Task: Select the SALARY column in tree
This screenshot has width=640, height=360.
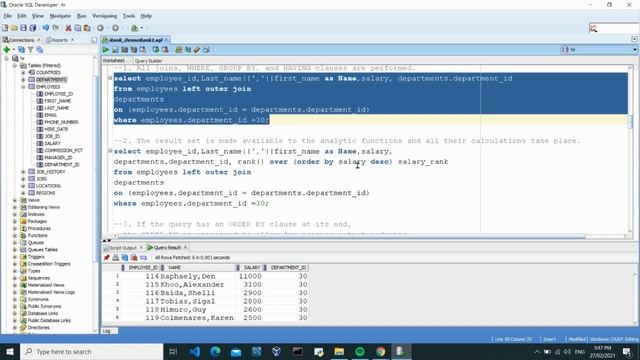Action: pyautogui.click(x=52, y=143)
